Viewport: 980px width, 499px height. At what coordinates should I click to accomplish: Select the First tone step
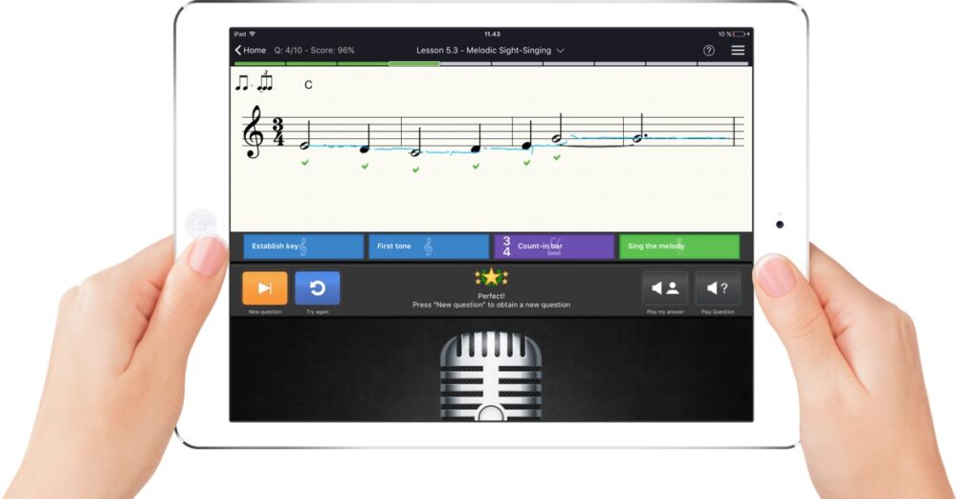428,246
